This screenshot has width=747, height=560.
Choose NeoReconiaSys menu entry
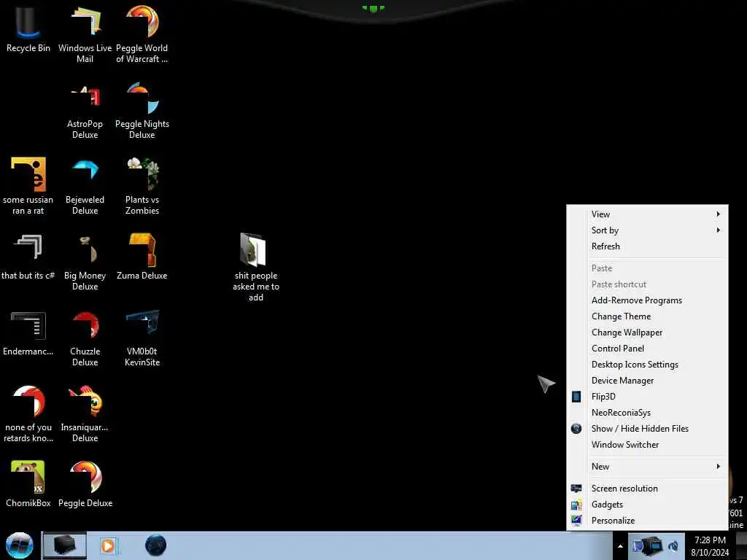pos(648,413)
